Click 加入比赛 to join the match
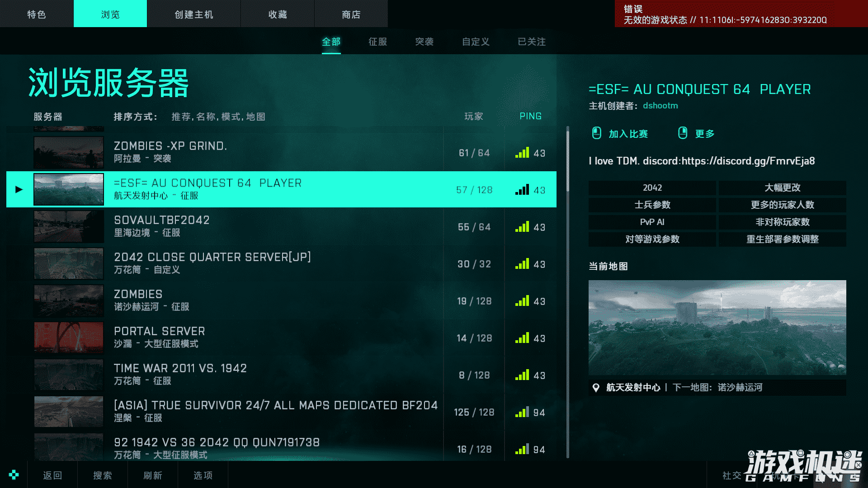The image size is (868, 488). [x=628, y=134]
